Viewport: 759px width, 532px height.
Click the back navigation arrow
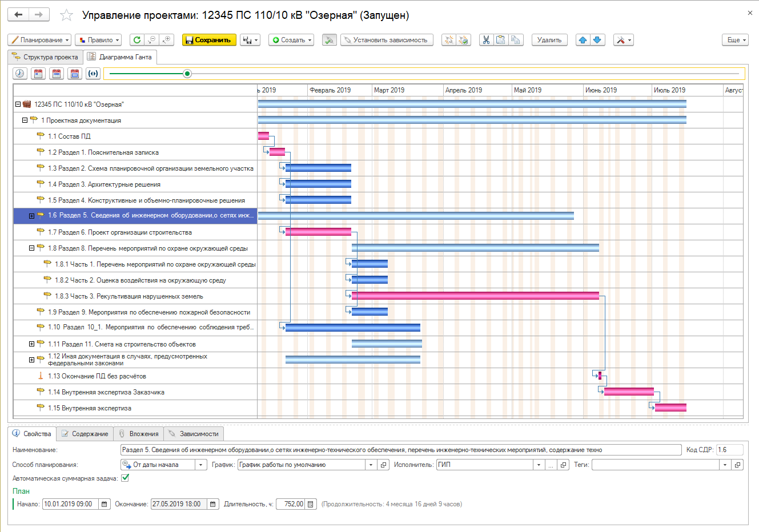pos(18,14)
